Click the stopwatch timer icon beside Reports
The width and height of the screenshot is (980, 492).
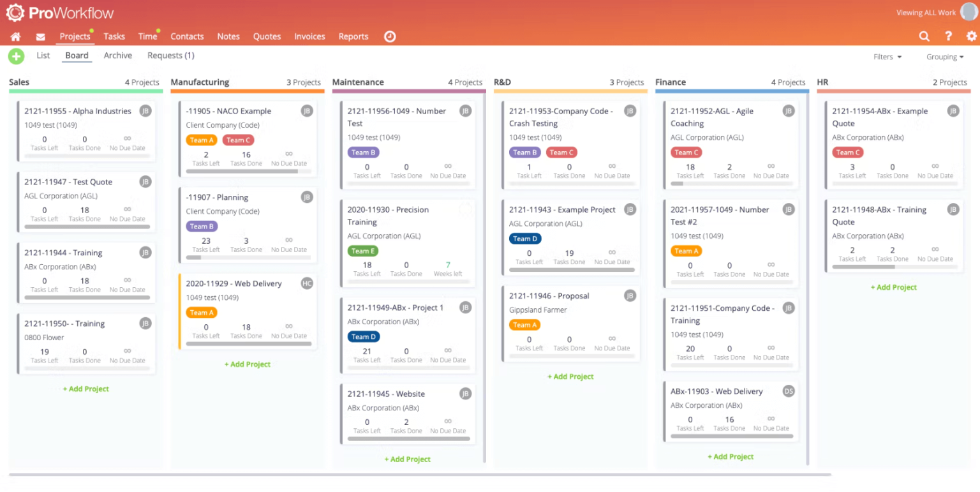[389, 36]
